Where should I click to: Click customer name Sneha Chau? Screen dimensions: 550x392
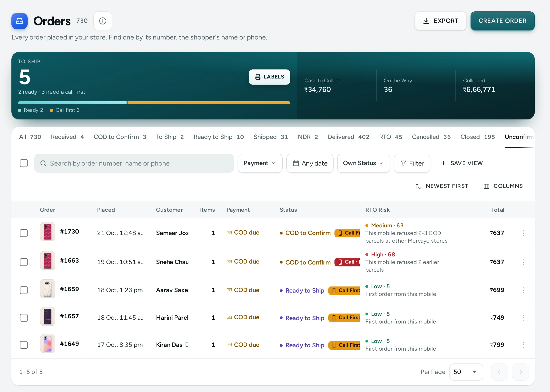pyautogui.click(x=172, y=262)
